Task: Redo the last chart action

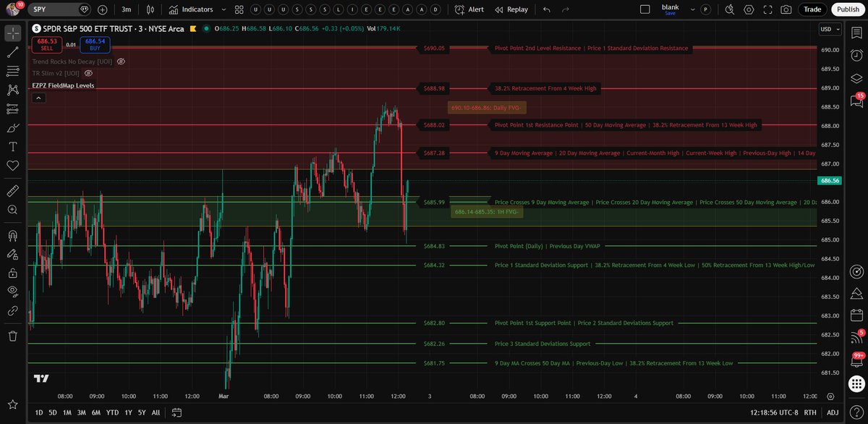Action: click(x=566, y=9)
